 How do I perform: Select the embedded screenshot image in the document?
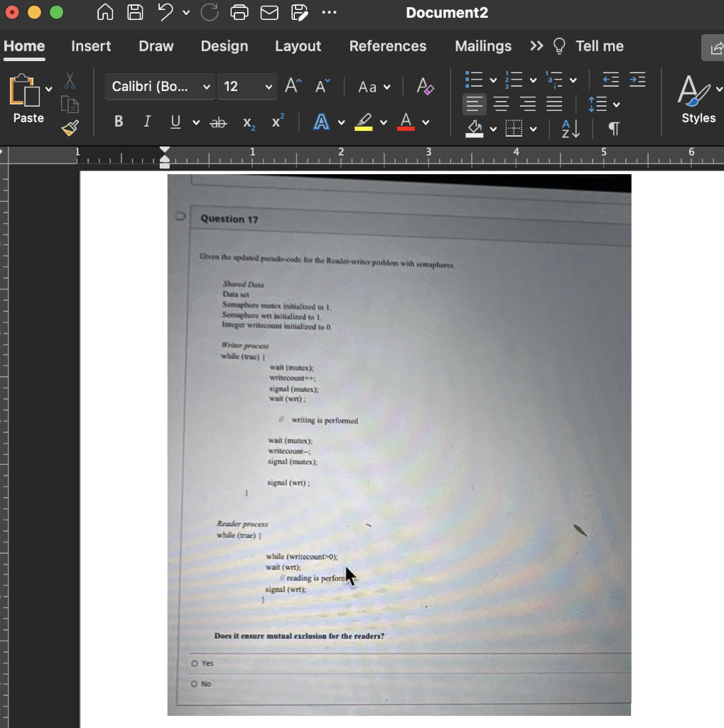click(399, 444)
